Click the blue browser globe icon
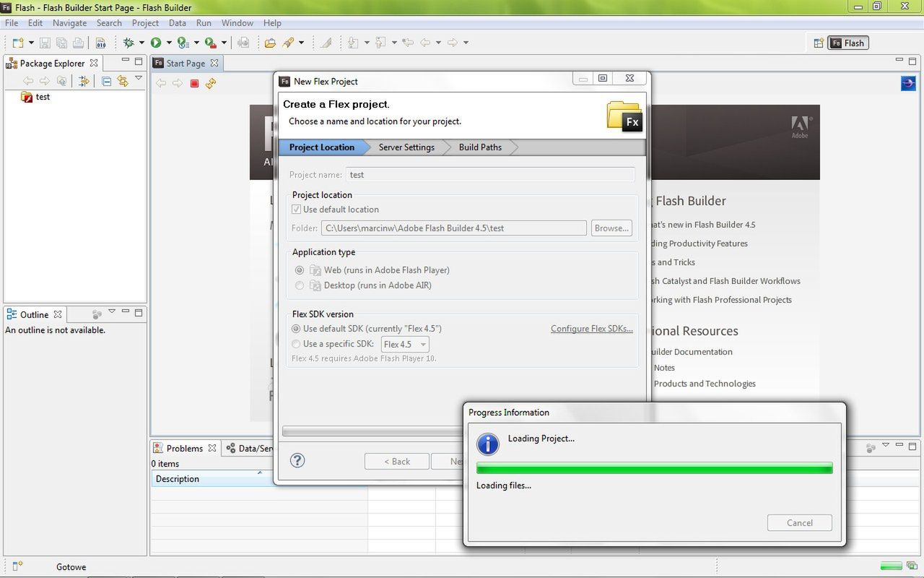The image size is (924, 578). [x=908, y=84]
